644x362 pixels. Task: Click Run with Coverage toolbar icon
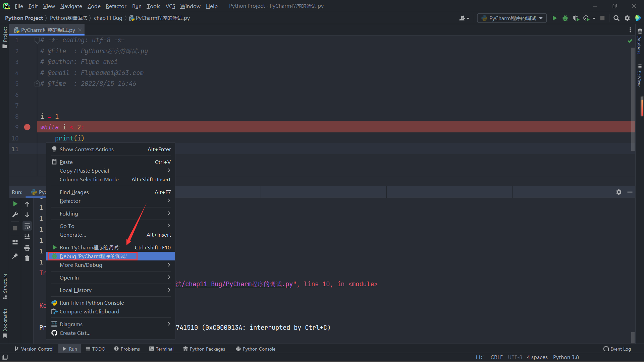click(x=576, y=18)
